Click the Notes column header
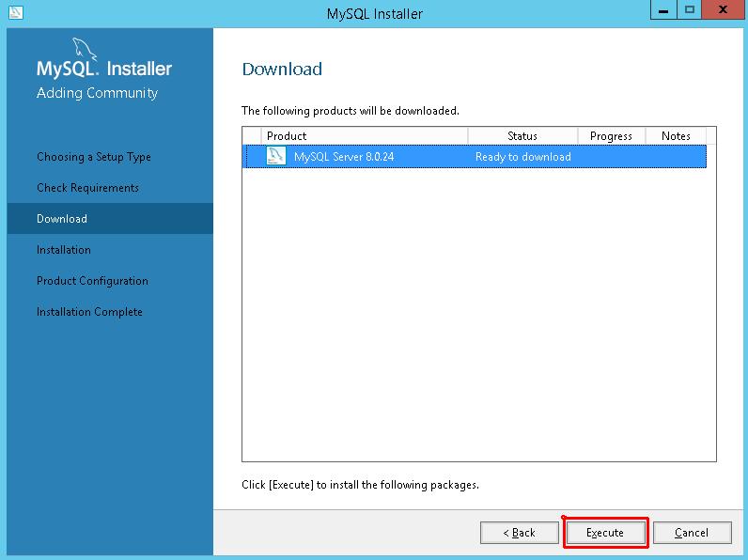Image resolution: width=748 pixels, height=560 pixels. 676,136
